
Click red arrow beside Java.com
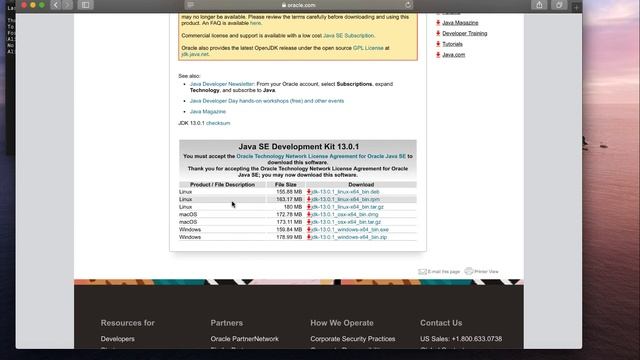[438, 55]
